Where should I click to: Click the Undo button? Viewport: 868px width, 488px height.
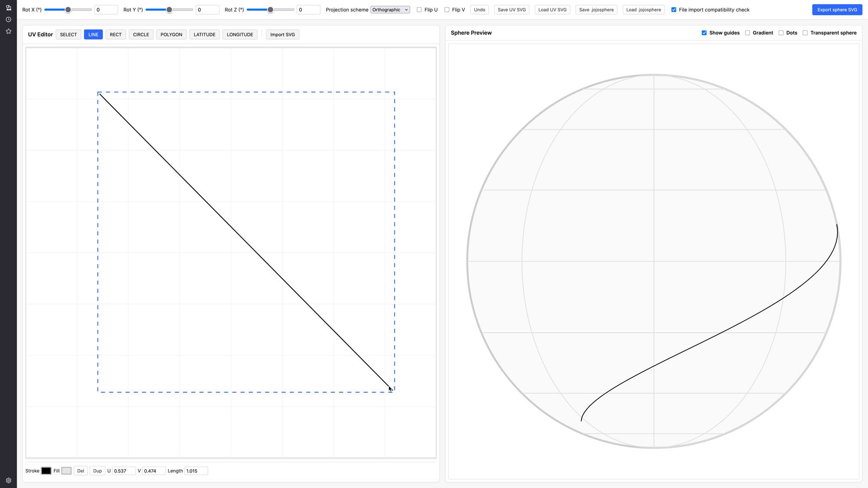(480, 10)
